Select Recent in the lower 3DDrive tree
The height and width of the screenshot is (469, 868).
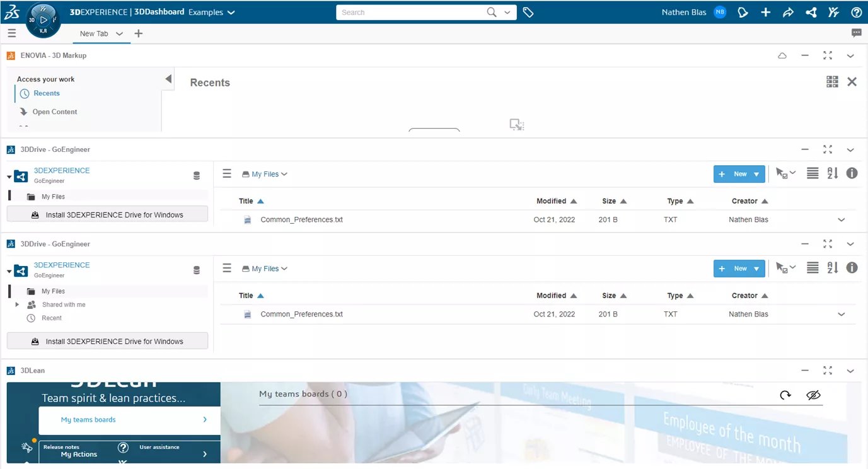[52, 318]
